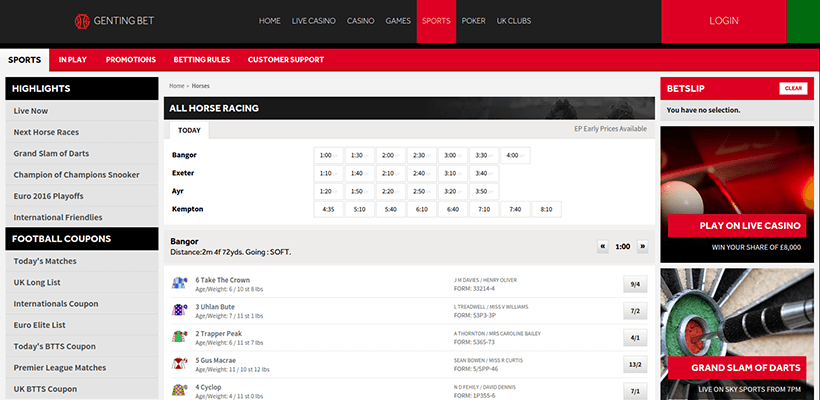Select Sports in top navigation
Screen dimensions: 820x400
[436, 21]
